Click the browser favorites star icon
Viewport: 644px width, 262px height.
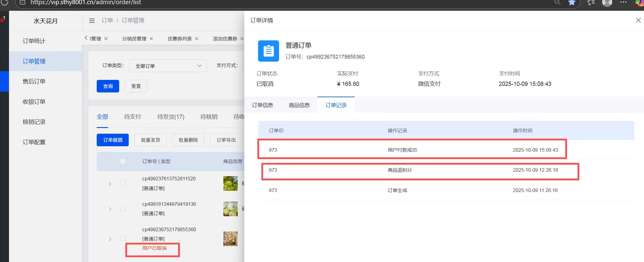[x=572, y=3]
